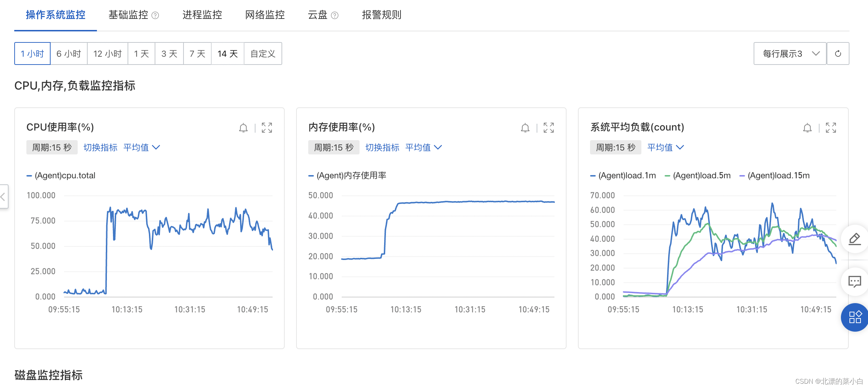The width and height of the screenshot is (868, 388).
Task: Open 平均值 dropdown on CPU chart
Action: tap(142, 147)
